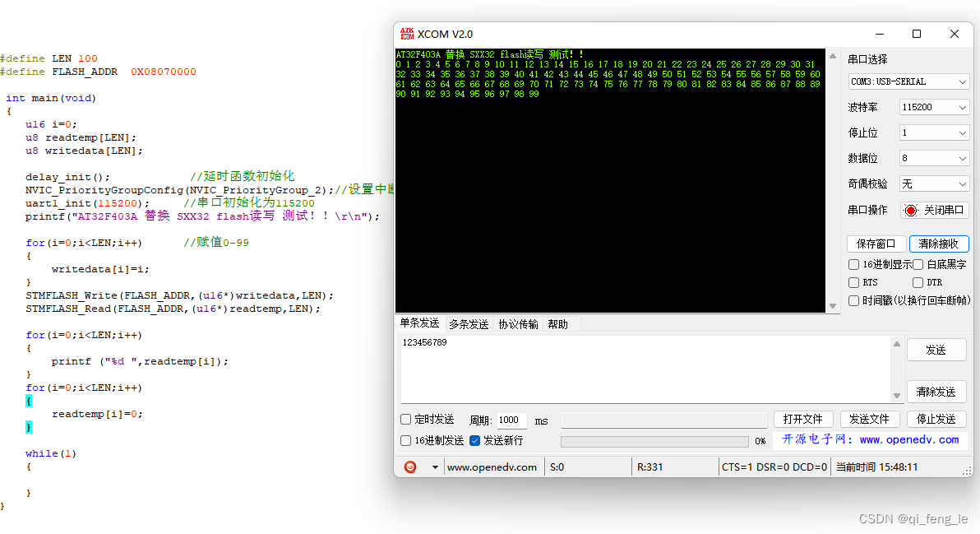Click the 周期 1000 ms input field
The height and width of the screenshot is (534, 980).
[512, 420]
